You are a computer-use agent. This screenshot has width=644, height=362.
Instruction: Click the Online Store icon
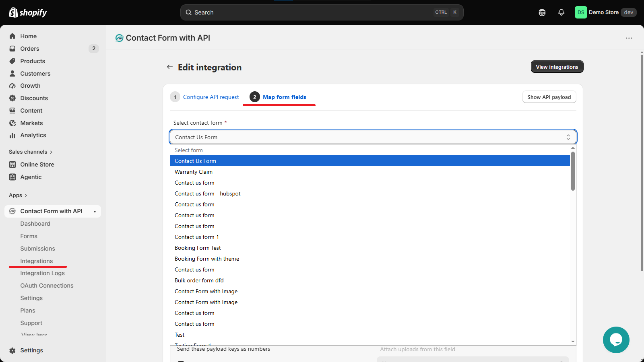[x=12, y=165]
